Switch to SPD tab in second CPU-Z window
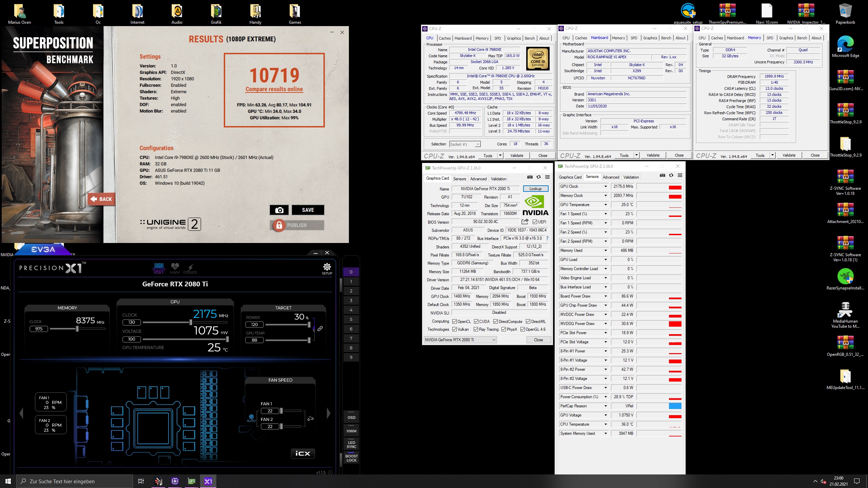Viewport: 868px width, 488px height. pos(634,38)
